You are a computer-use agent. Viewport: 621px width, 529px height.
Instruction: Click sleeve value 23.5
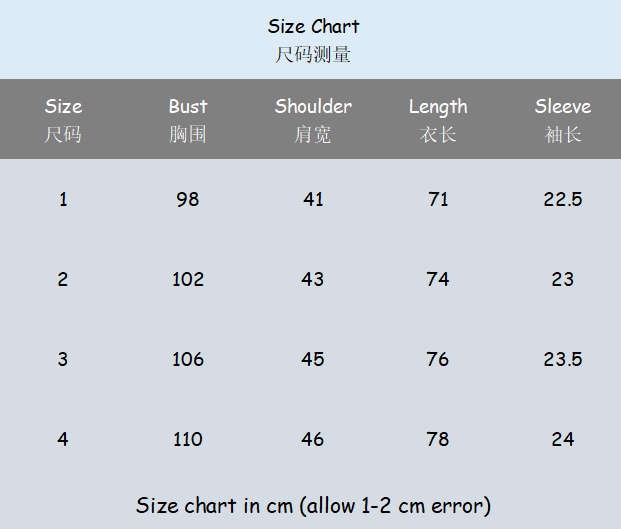562,359
